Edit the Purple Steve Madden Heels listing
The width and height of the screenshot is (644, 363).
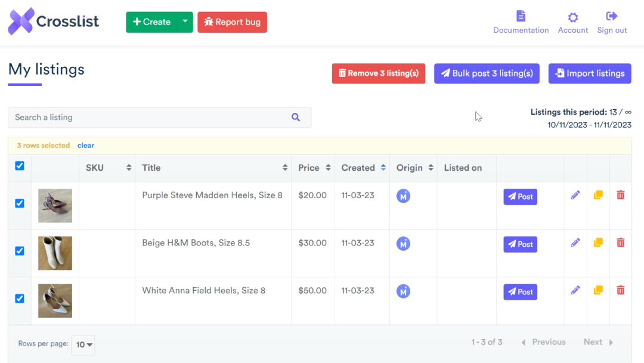(x=575, y=194)
